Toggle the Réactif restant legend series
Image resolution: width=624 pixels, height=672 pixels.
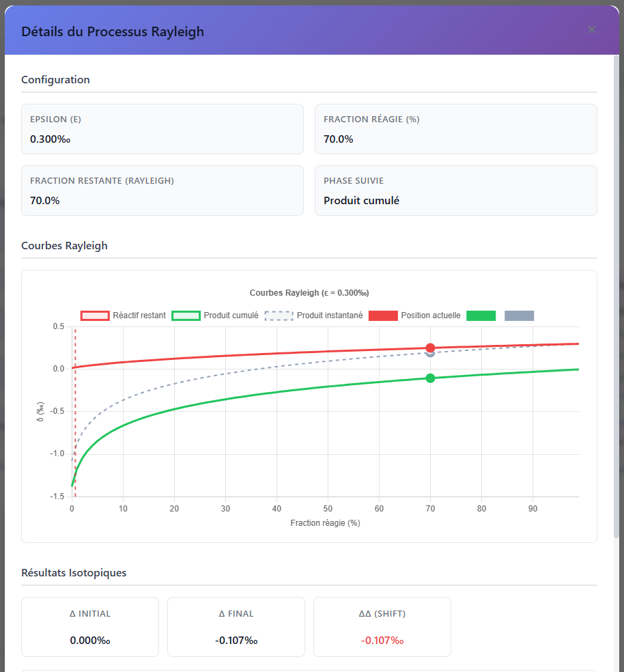point(124,316)
